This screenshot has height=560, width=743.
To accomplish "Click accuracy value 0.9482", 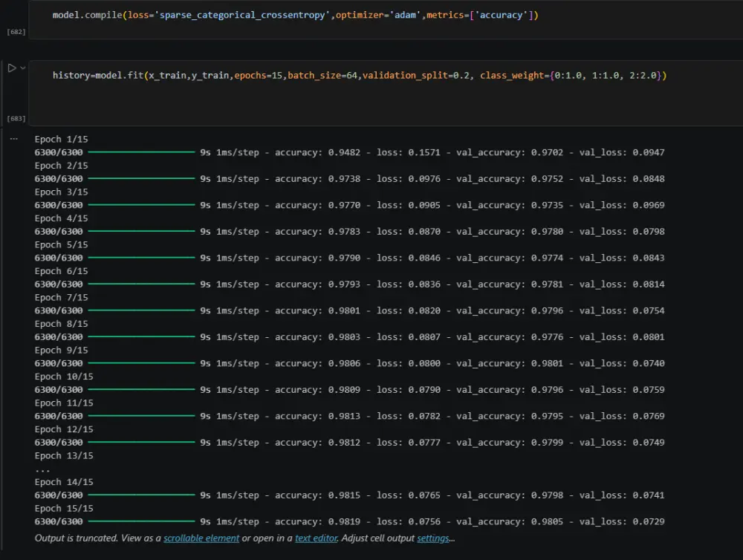I will coord(344,152).
